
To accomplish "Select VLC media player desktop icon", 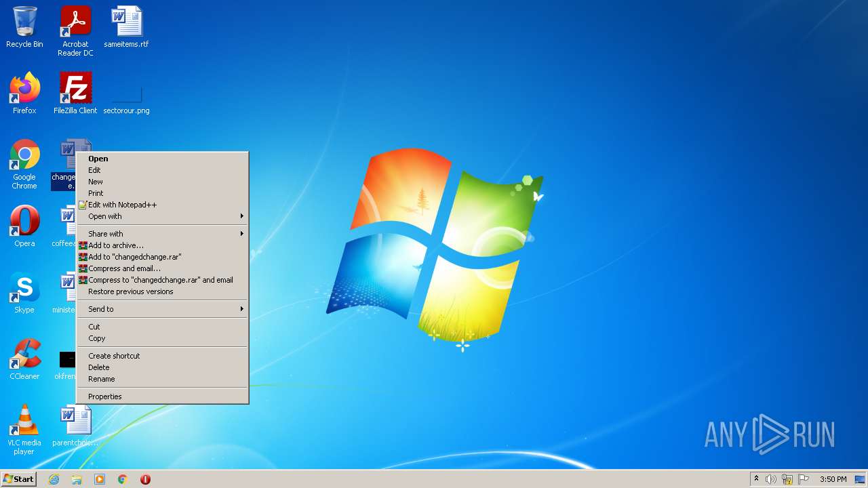I will pos(24,430).
